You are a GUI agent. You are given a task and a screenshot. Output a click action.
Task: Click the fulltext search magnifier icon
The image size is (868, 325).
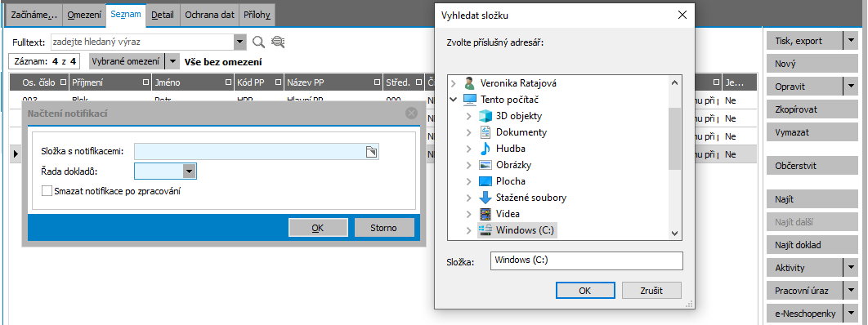pyautogui.click(x=258, y=42)
